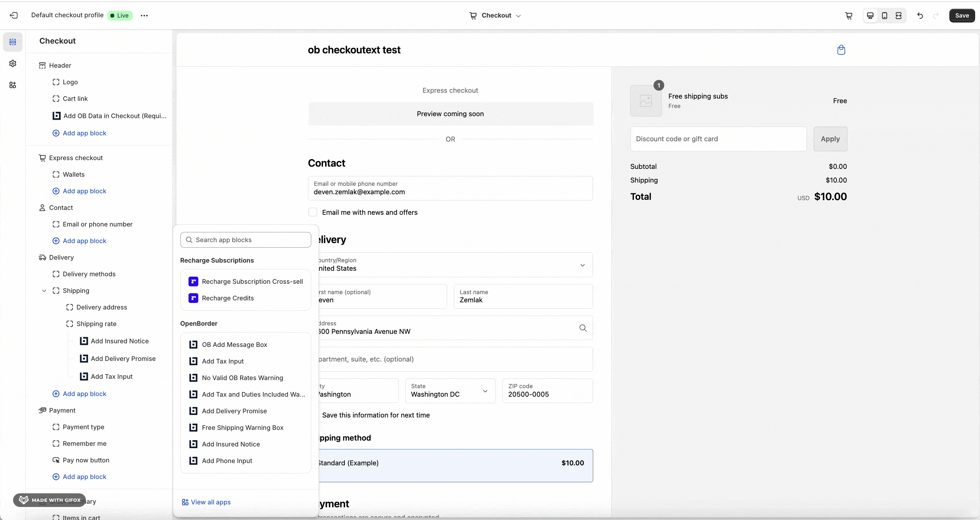This screenshot has height=520, width=980.
Task: Check Email me with news and offers
Action: click(313, 212)
